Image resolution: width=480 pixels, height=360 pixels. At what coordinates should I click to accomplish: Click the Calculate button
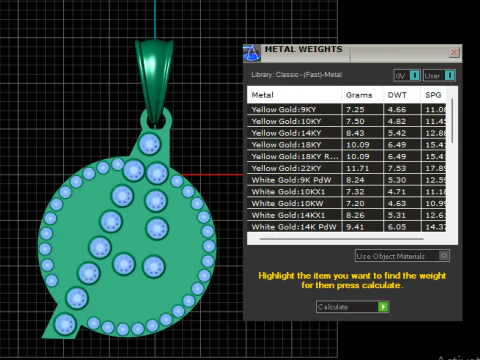coord(352,307)
